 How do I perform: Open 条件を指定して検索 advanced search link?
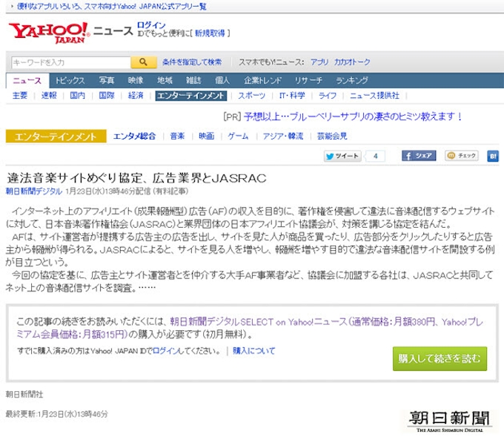pos(192,62)
